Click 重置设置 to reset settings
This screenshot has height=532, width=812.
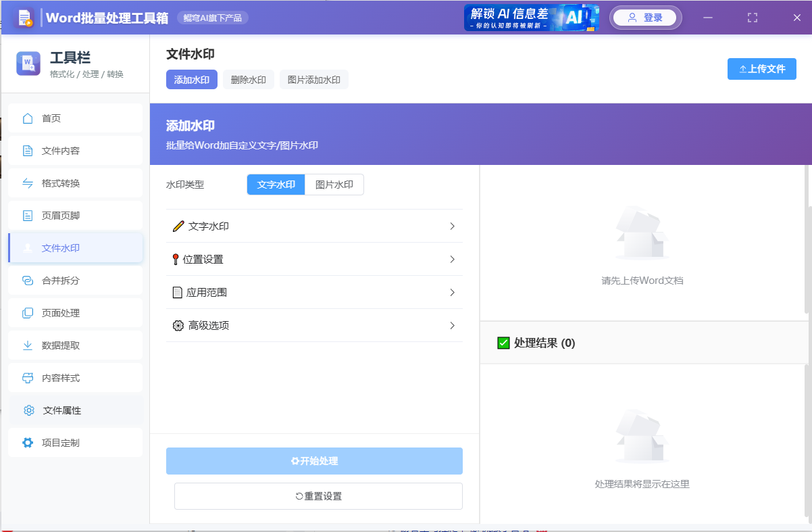(318, 495)
